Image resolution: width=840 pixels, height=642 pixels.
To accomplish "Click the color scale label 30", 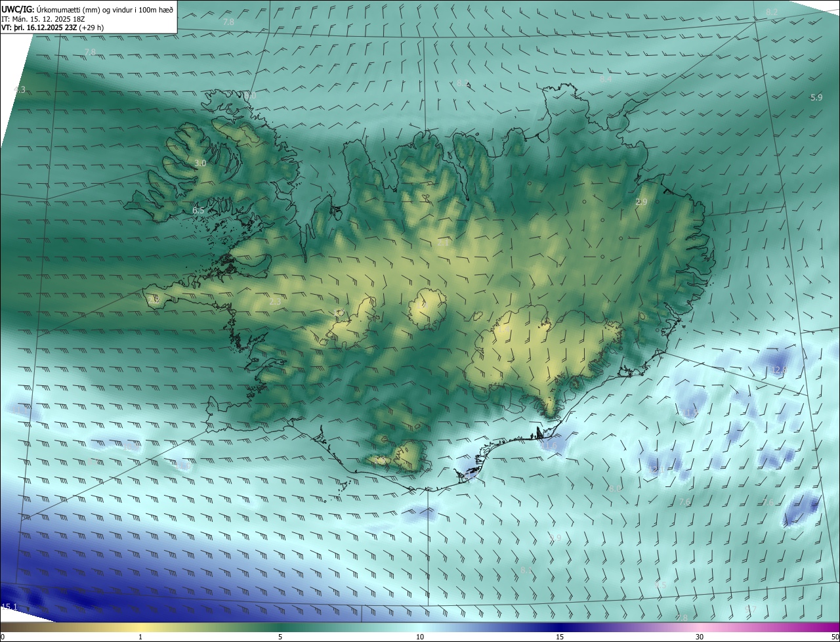I will [x=700, y=637].
